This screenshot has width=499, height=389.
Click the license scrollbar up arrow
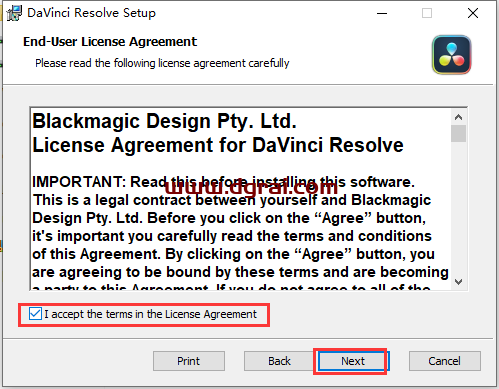(459, 117)
